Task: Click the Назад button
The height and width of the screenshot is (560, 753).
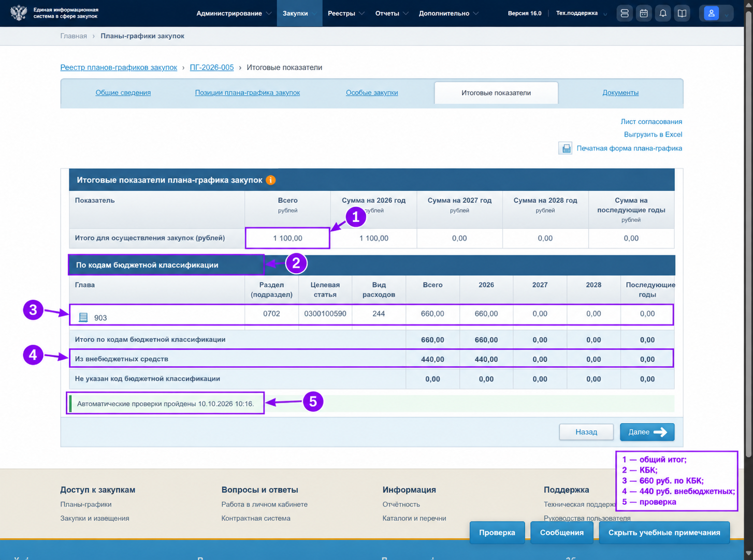Action: [586, 432]
